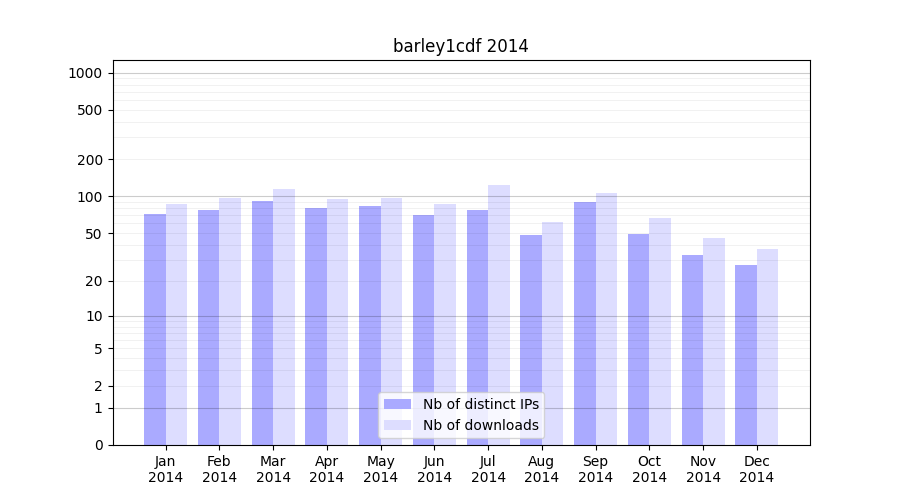Click the Nb of downloads legend swatch
Screen dimensions: 900x500
(397, 425)
